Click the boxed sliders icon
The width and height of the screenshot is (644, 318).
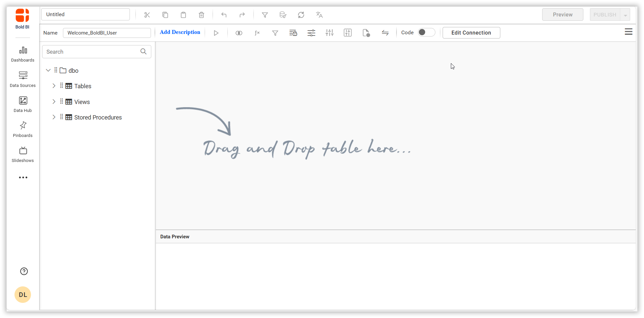348,33
